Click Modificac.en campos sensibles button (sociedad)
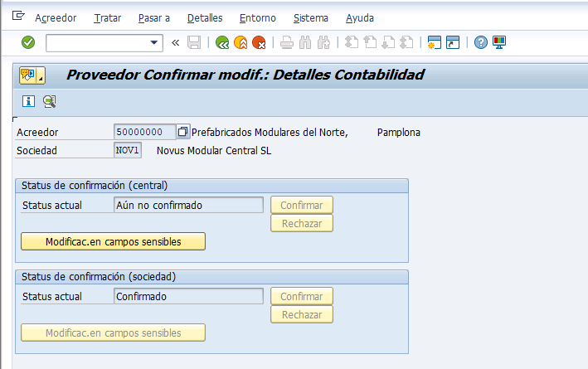Screen dimensions: 588x369 pyautogui.click(x=114, y=333)
